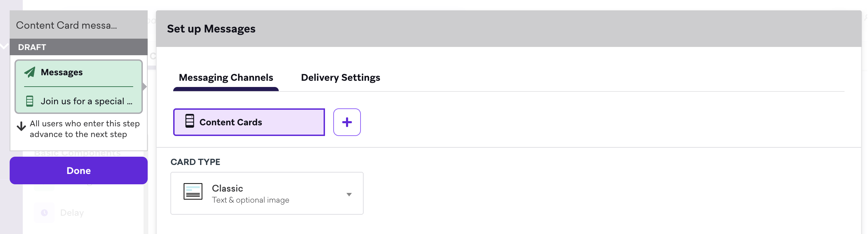This screenshot has height=234, width=868.
Task: Click the Delay component label
Action: coord(72,213)
